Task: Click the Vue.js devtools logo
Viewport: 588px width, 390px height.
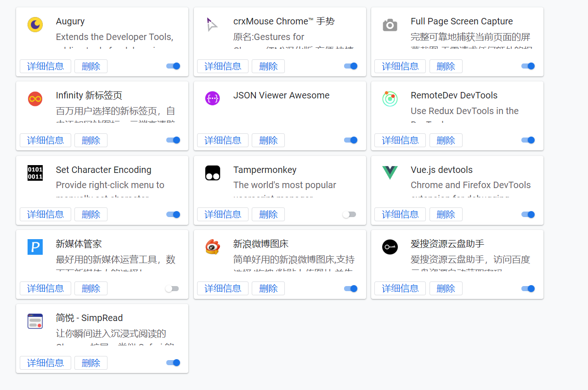Action: pyautogui.click(x=390, y=172)
